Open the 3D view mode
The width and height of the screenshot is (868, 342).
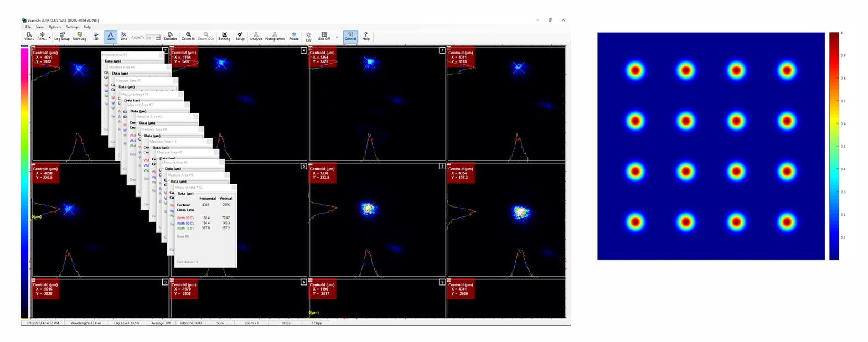point(96,36)
